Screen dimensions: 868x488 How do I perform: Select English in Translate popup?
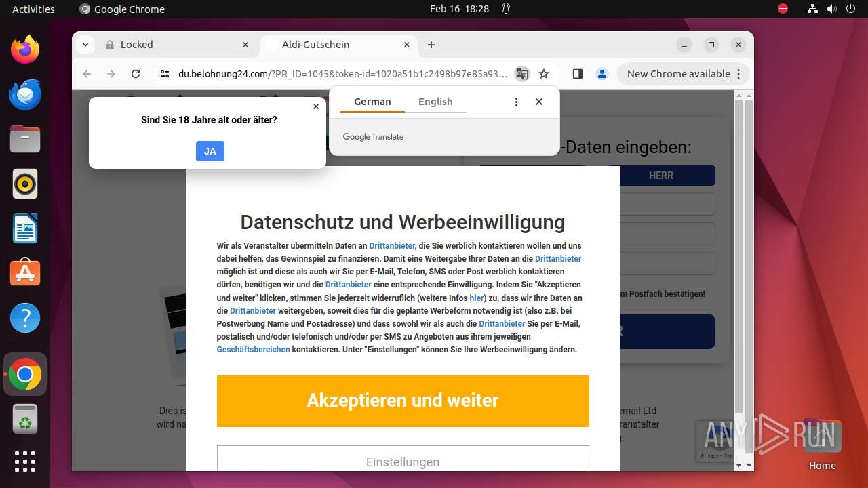point(435,102)
